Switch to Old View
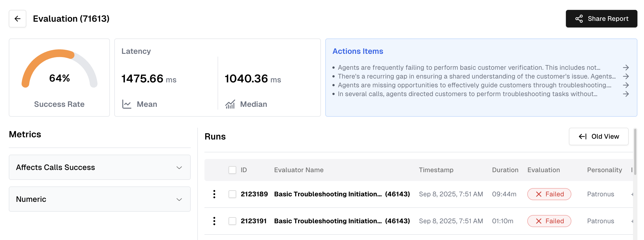Image resolution: width=644 pixels, height=240 pixels. pos(599,136)
